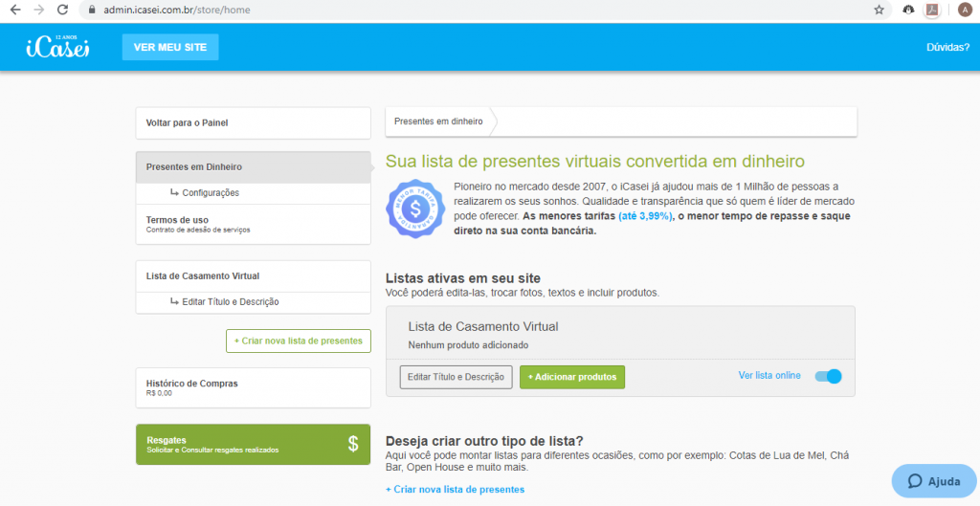Open the VER MEU SITE button
980x506 pixels.
point(170,47)
